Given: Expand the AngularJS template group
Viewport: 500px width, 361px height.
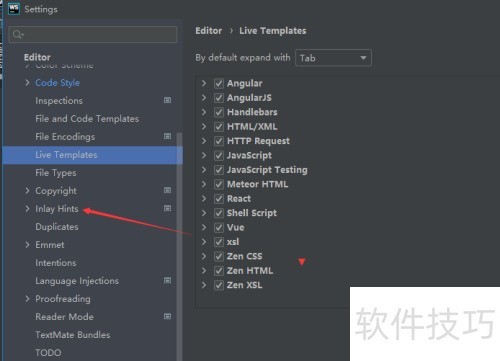Looking at the screenshot, I should click(x=204, y=98).
